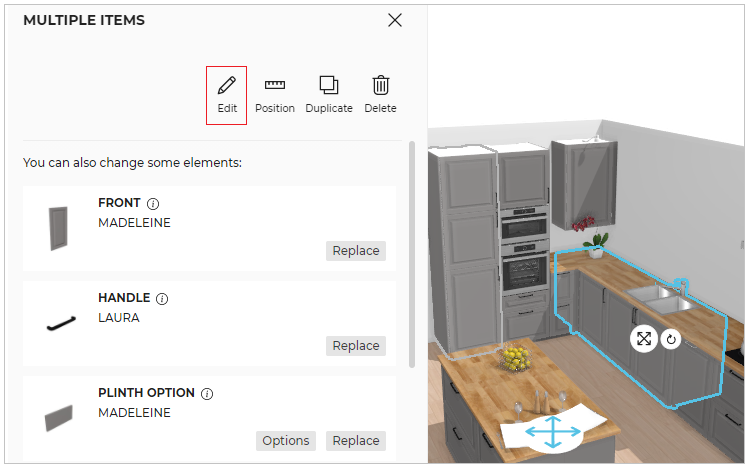Select the plinth option thumbnail
751x469 pixels.
[x=58, y=418]
